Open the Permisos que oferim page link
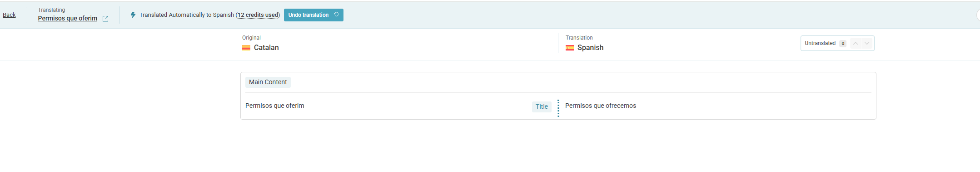 pyautogui.click(x=68, y=19)
